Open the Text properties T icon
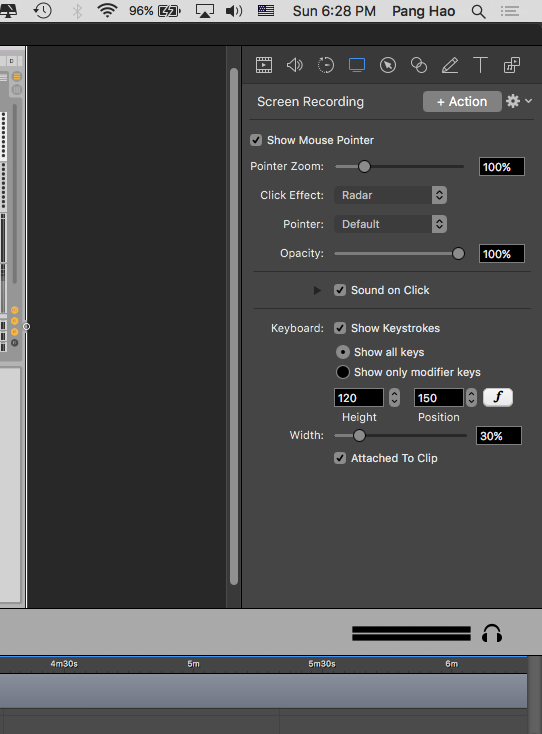 point(480,65)
